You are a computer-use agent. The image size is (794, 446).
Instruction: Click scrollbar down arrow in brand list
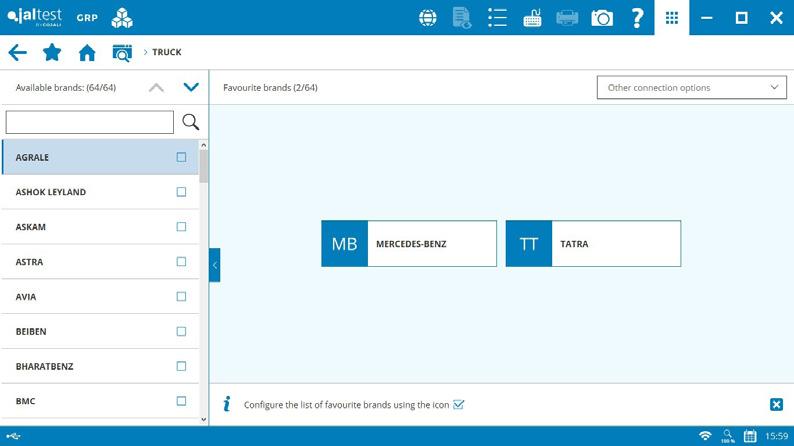[x=204, y=419]
